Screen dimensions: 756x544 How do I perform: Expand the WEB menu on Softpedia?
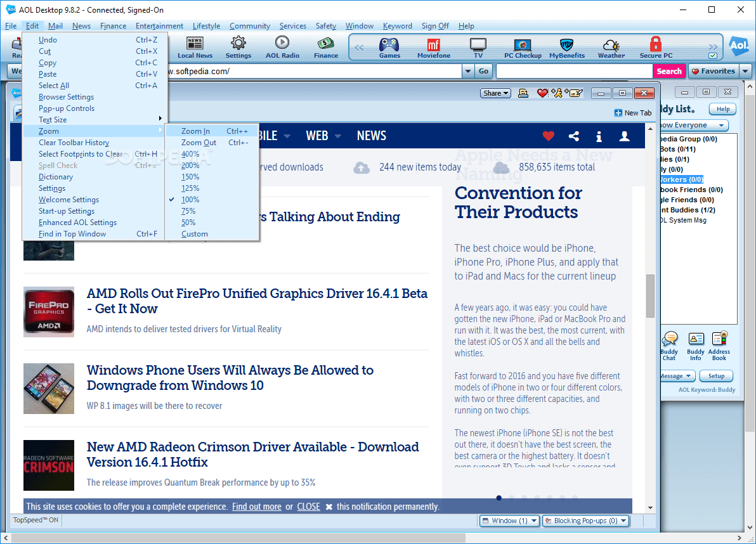[x=323, y=136]
